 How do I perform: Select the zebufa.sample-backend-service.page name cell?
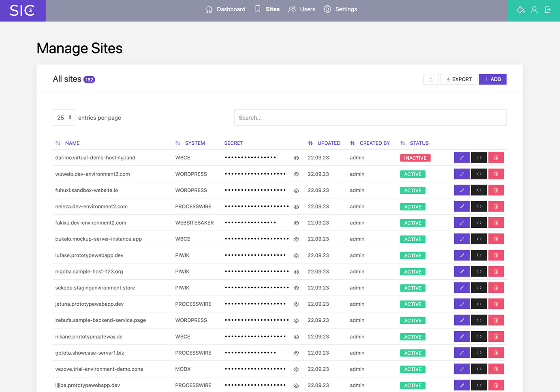[x=100, y=320]
